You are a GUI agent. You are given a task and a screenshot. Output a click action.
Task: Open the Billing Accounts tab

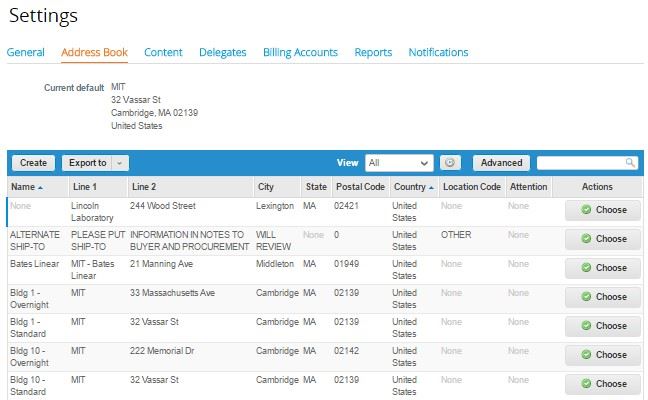coord(300,52)
